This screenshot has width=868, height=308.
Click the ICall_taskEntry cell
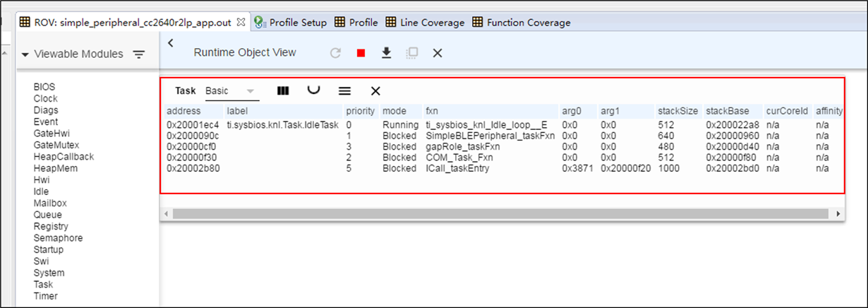click(457, 168)
